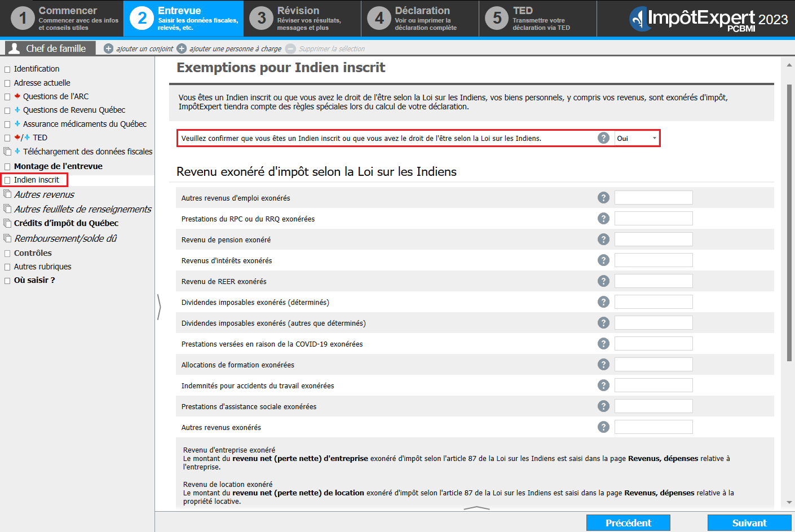Click the Revenu de pension exonéré input field
Screen dimensions: 795x532
pos(653,240)
